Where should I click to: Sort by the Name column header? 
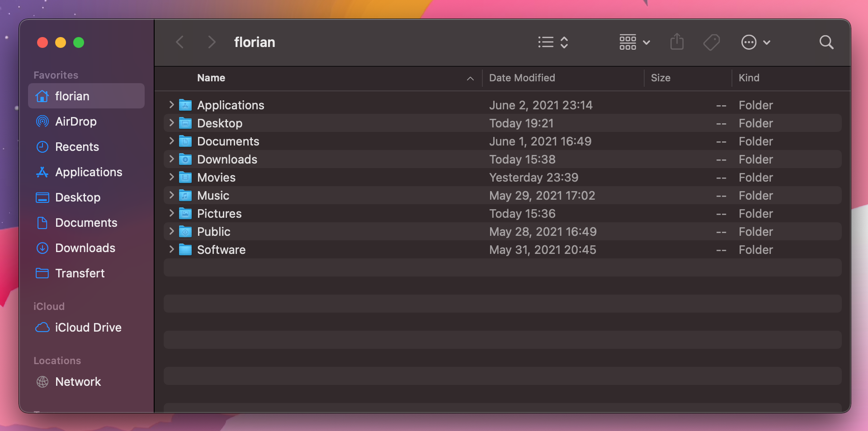pyautogui.click(x=211, y=78)
